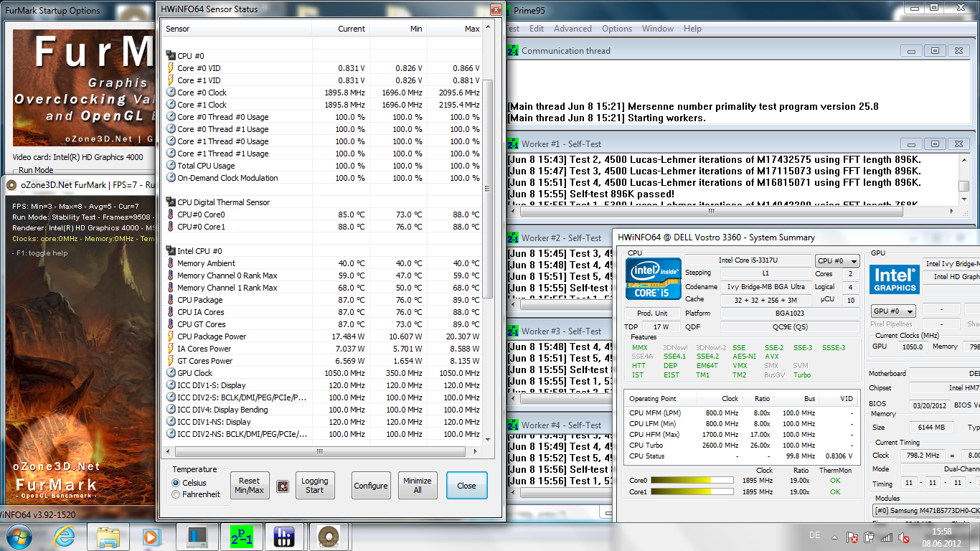Open Samsung M471B5773DH0 module dropdown
The width and height of the screenshot is (980, 551).
(925, 510)
